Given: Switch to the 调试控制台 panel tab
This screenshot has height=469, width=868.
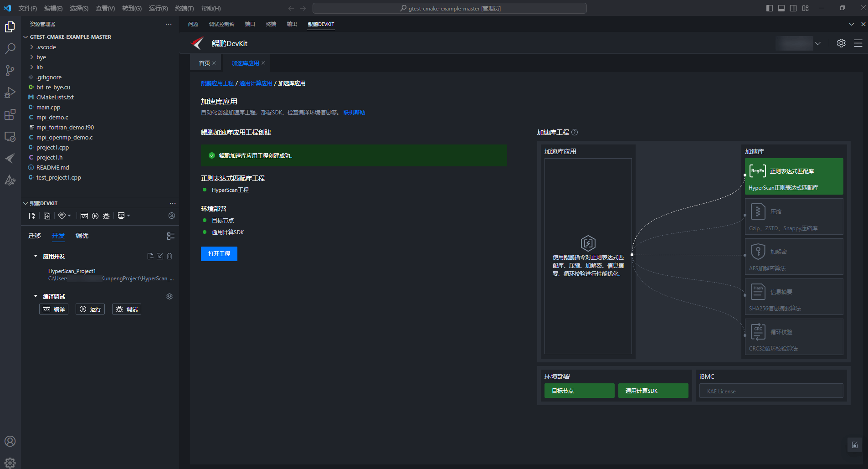Looking at the screenshot, I should pyautogui.click(x=221, y=24).
